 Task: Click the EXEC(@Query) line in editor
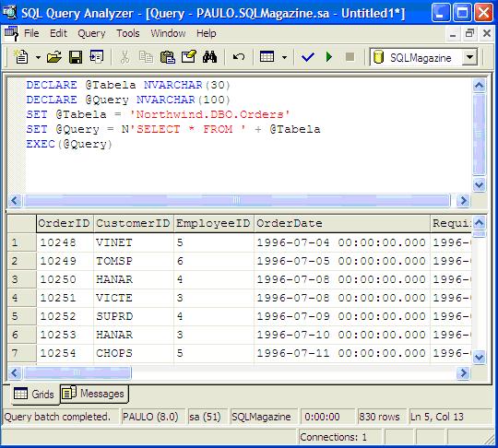[69, 144]
